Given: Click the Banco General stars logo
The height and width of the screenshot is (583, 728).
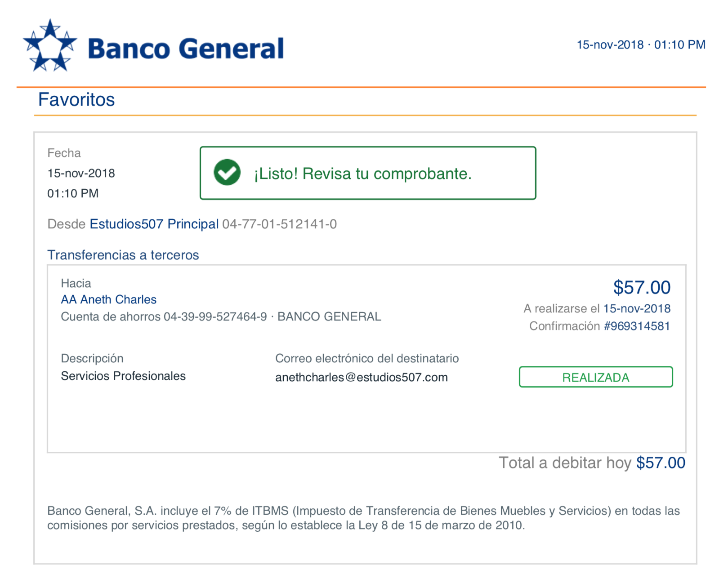Looking at the screenshot, I should [x=50, y=45].
